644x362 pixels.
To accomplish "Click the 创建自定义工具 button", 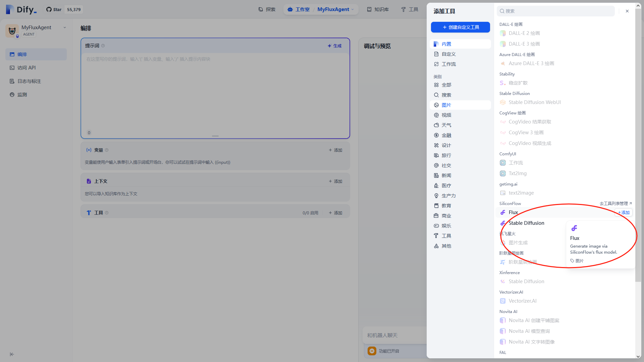I will [x=460, y=27].
